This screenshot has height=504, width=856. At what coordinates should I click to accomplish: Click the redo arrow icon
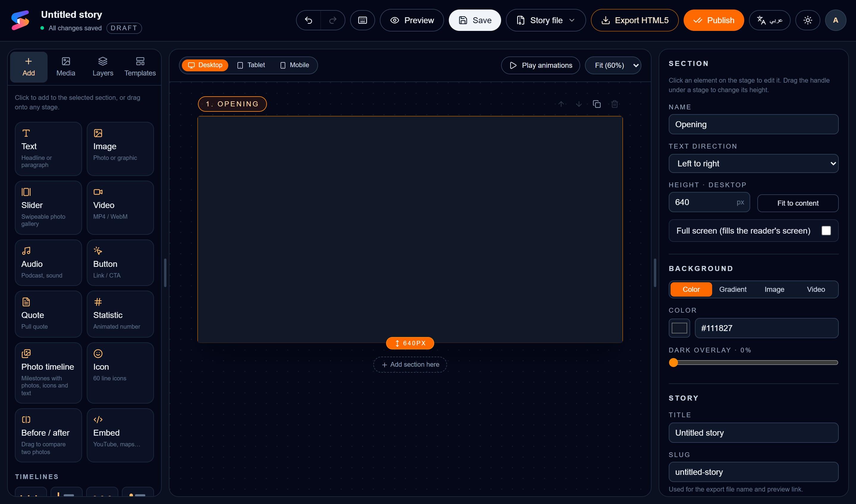tap(333, 21)
